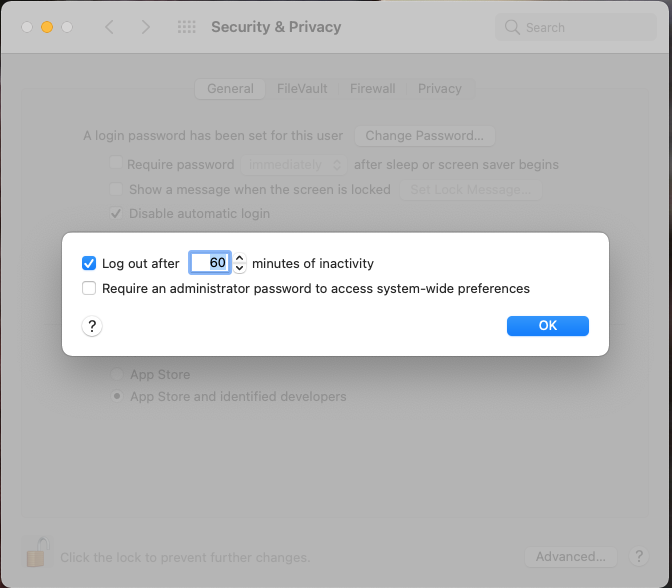Image resolution: width=672 pixels, height=588 pixels.
Task: Click the Change Password button
Action: (424, 136)
